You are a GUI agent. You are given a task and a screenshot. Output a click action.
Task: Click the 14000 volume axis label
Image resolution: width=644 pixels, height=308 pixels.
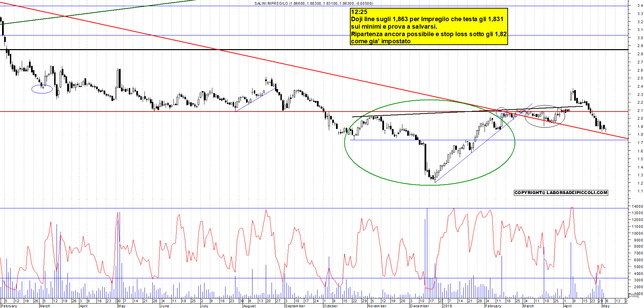[638, 206]
